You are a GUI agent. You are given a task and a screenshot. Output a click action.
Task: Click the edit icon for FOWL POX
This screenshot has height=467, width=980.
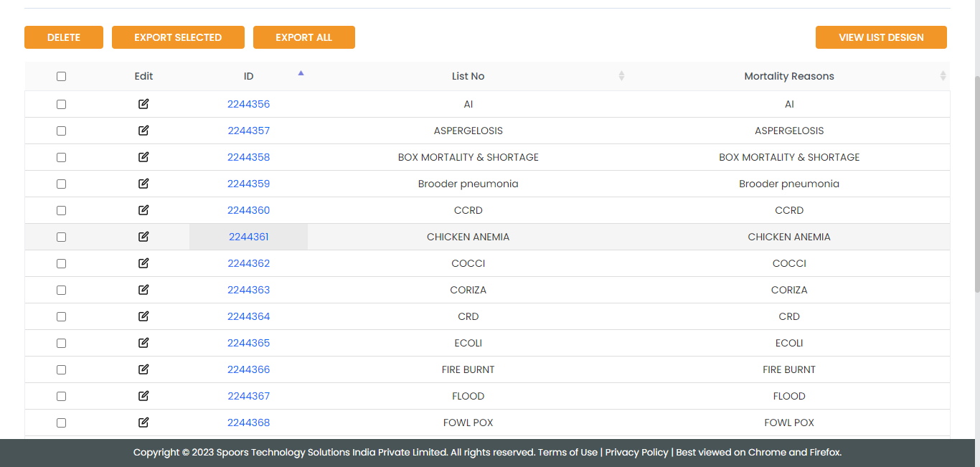point(143,423)
